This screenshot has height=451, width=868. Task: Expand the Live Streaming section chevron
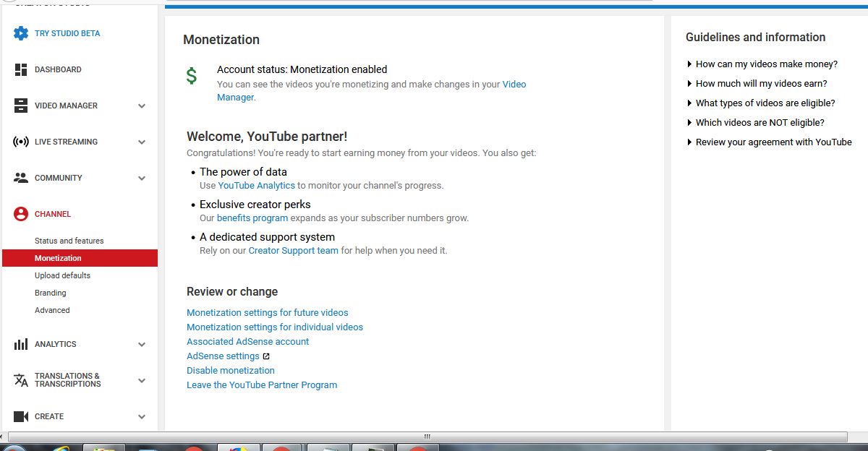pos(142,142)
